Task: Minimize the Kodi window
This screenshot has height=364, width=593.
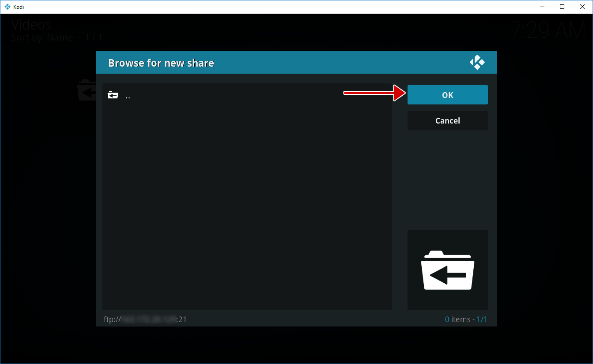Action: [542, 7]
